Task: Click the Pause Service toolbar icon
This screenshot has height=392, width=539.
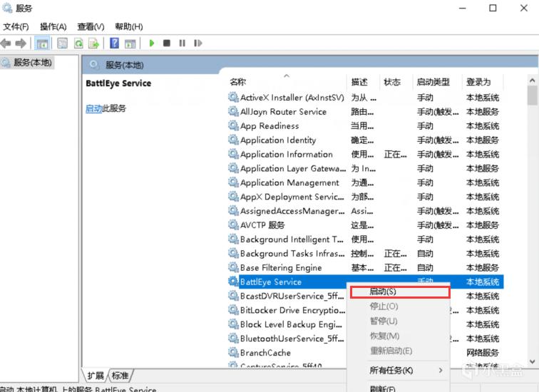Action: (x=182, y=43)
